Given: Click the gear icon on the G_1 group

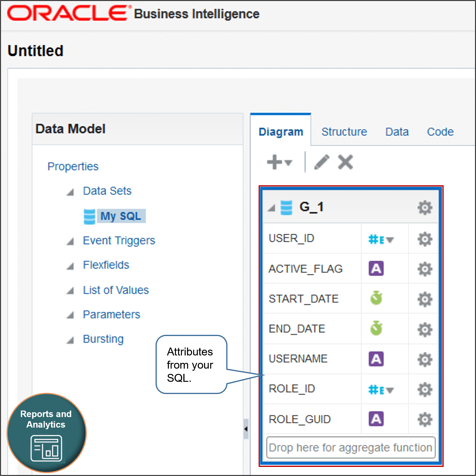Looking at the screenshot, I should click(x=424, y=208).
